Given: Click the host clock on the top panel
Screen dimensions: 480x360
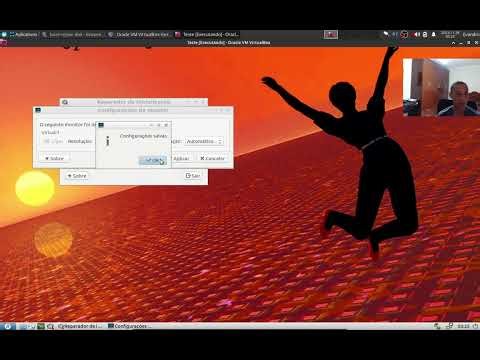Looking at the screenshot, I should pos(450,34).
